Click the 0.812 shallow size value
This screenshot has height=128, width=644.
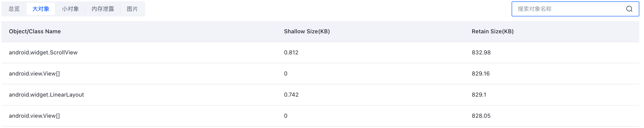(291, 53)
